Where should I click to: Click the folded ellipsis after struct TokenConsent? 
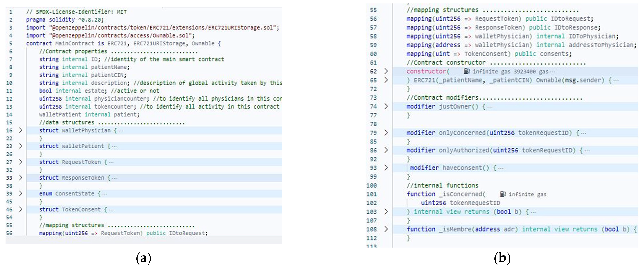111,209
